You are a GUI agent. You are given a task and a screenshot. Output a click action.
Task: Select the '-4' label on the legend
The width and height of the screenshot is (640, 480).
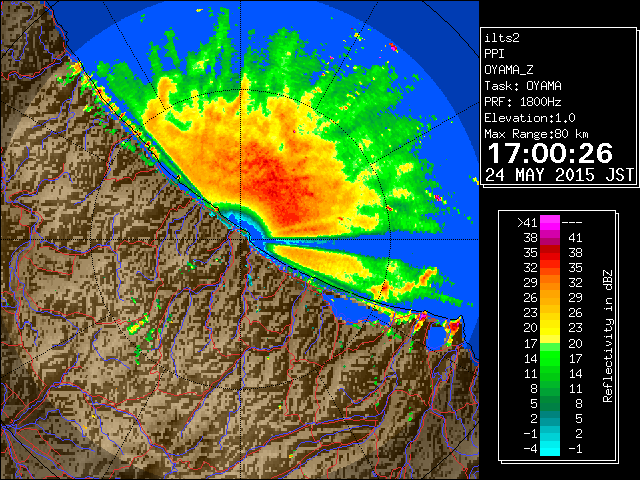click(530, 449)
